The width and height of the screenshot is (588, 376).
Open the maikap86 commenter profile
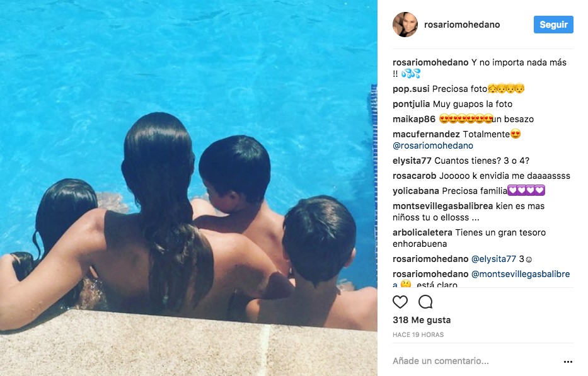[413, 119]
